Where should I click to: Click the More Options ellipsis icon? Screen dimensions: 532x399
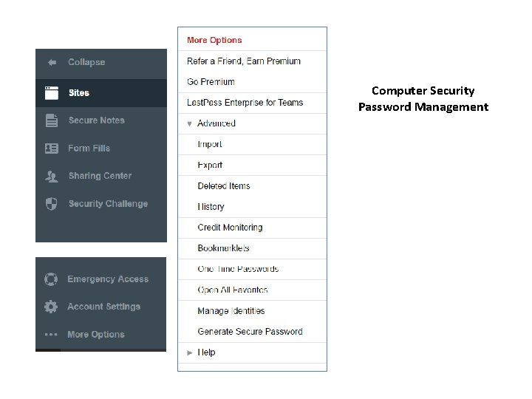pyautogui.click(x=50, y=335)
